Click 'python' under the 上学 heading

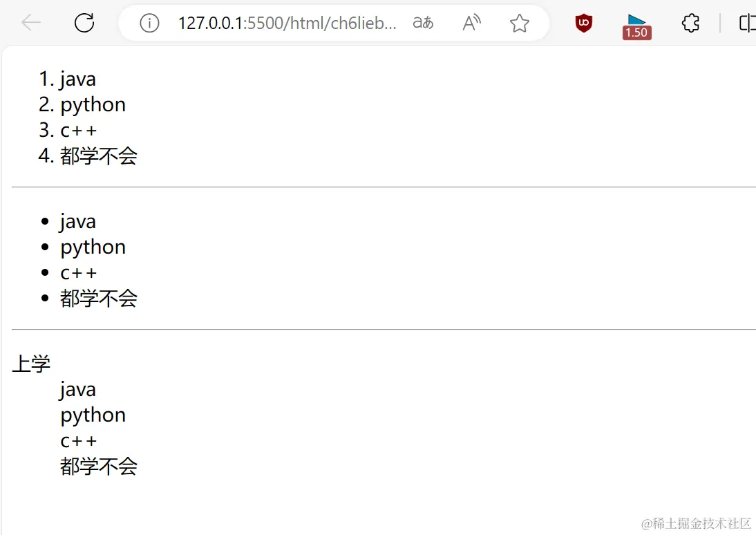click(93, 415)
